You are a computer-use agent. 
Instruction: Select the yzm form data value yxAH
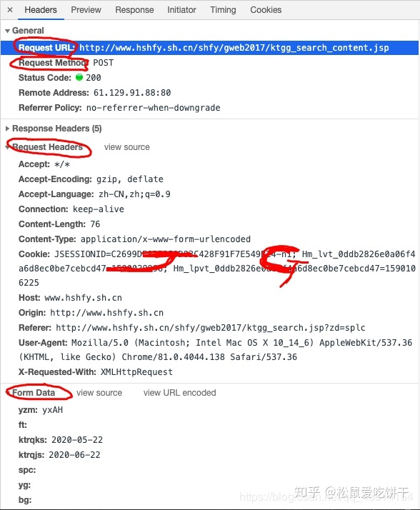[52, 410]
